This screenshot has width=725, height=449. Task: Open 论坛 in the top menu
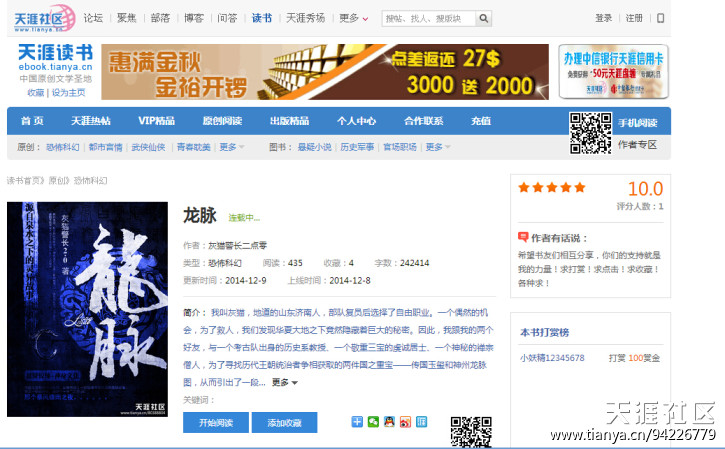[x=93, y=18]
